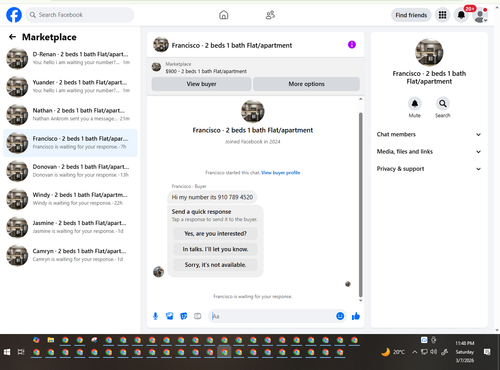Attach a photo to the message

click(x=170, y=316)
